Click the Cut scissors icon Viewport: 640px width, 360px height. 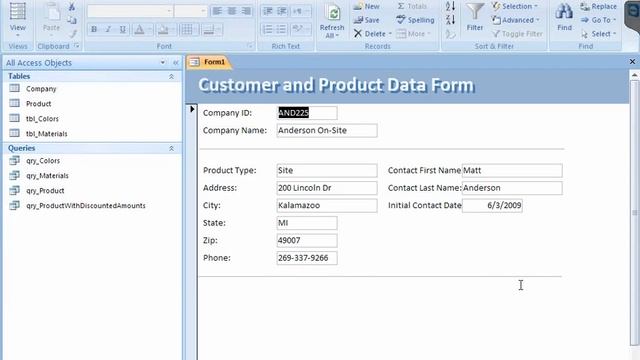tap(72, 7)
